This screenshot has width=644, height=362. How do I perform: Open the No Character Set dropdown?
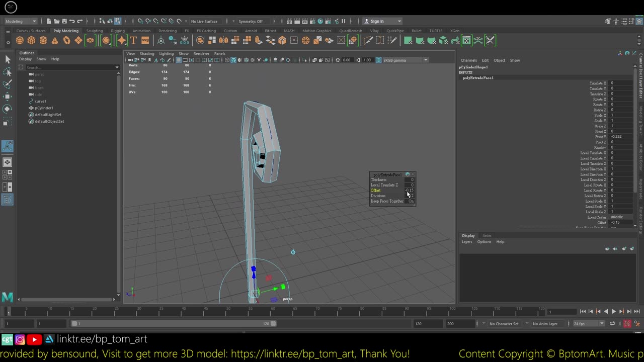point(504,324)
